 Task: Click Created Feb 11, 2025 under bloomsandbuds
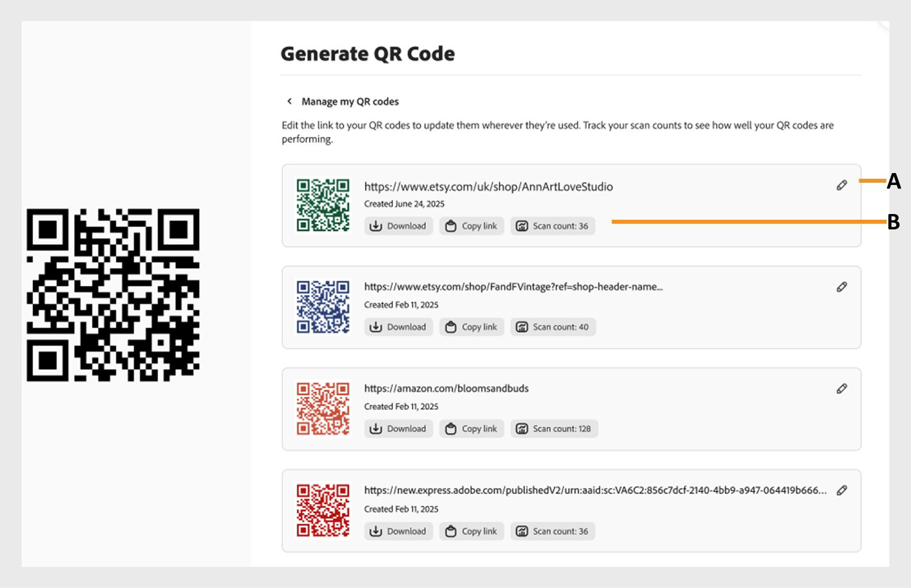coord(401,407)
